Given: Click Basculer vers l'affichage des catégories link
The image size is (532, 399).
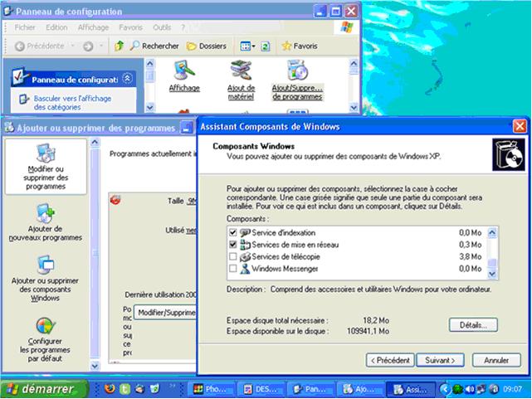Looking at the screenshot, I should click(x=72, y=103).
